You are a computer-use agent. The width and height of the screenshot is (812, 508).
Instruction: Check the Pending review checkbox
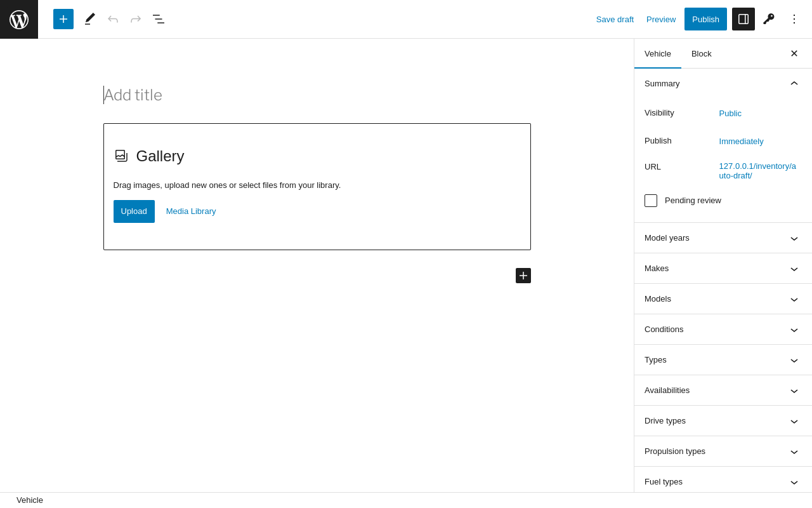pos(651,201)
